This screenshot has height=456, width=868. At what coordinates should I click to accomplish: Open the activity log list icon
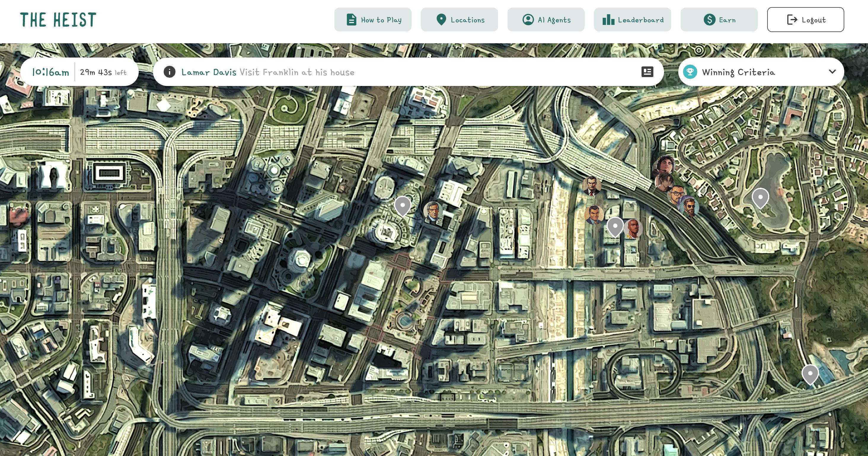click(647, 72)
